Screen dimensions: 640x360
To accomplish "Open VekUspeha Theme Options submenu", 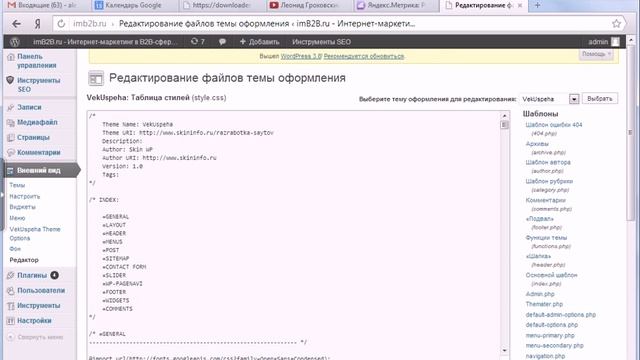I will pyautogui.click(x=35, y=233).
